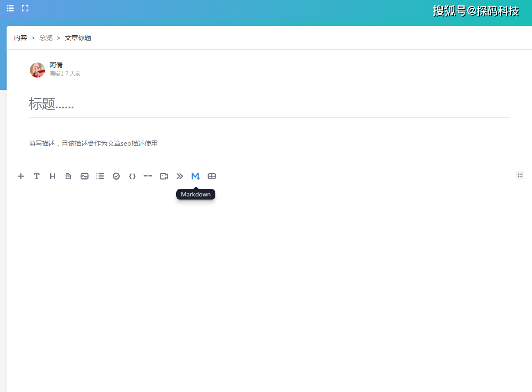The width and height of the screenshot is (532, 392).
Task: Click 文章标题 breadcrumb
Action: [x=78, y=38]
